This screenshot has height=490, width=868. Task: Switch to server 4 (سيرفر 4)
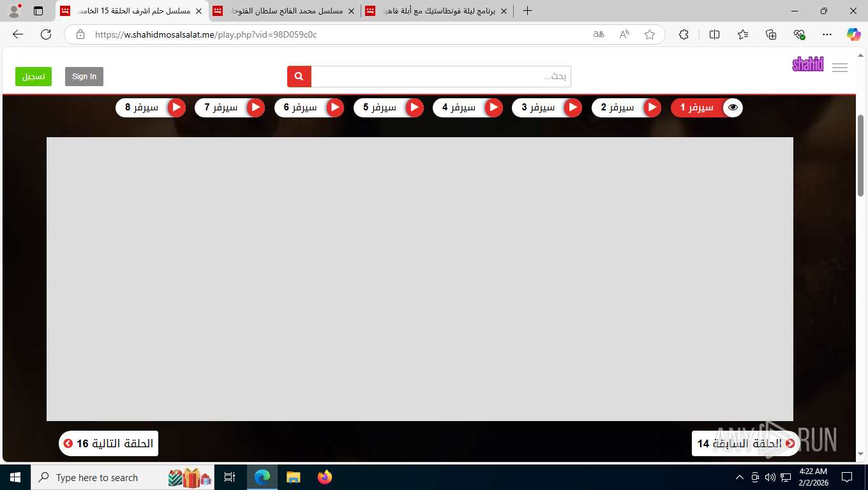pos(468,107)
